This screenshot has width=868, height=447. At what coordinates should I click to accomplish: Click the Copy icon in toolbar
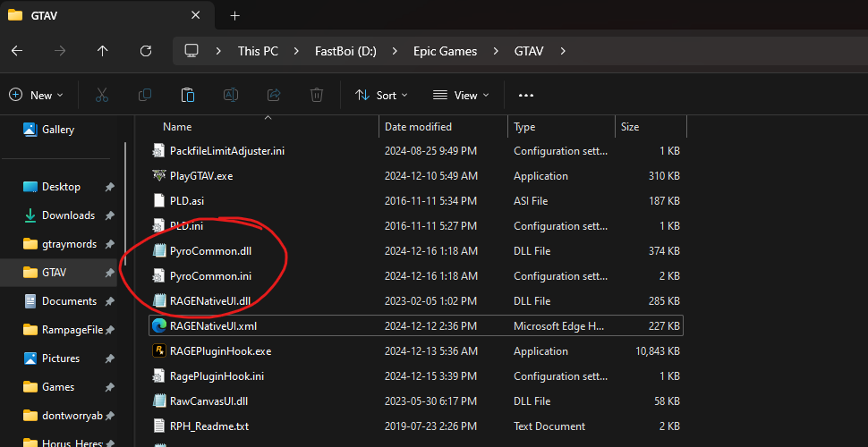[144, 95]
